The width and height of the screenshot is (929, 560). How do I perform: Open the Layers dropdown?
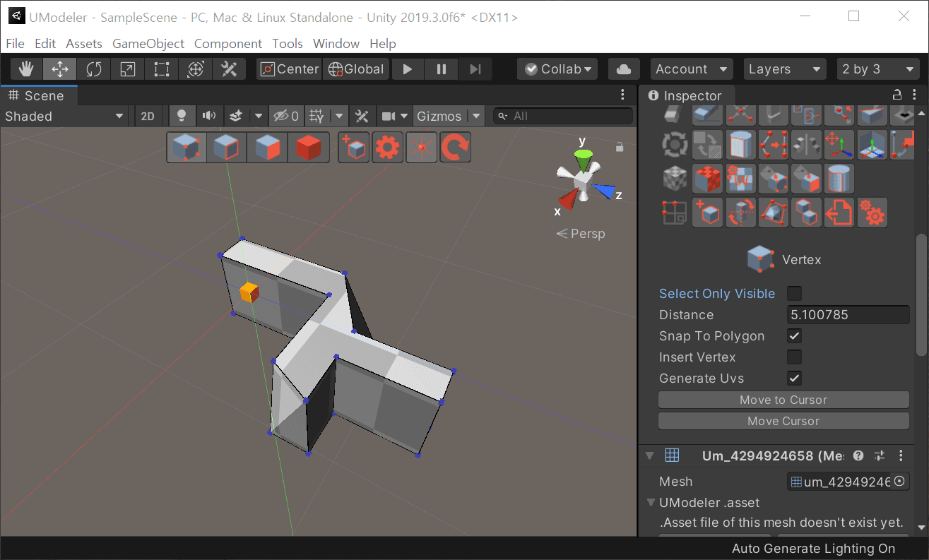[784, 69]
